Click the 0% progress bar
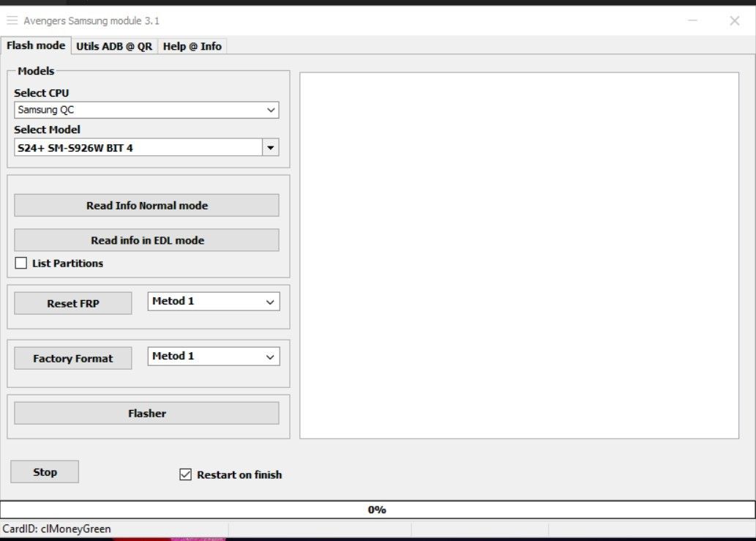This screenshot has height=541, width=756. 378,510
